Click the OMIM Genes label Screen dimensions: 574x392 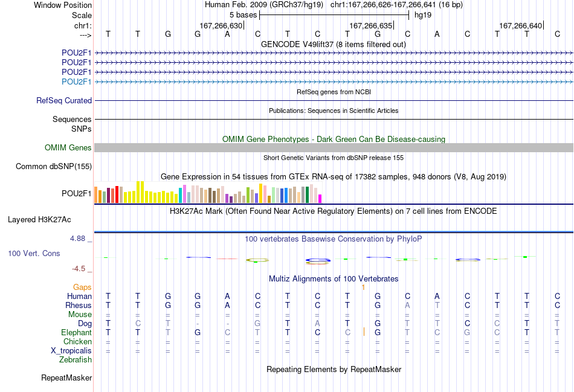point(68,147)
